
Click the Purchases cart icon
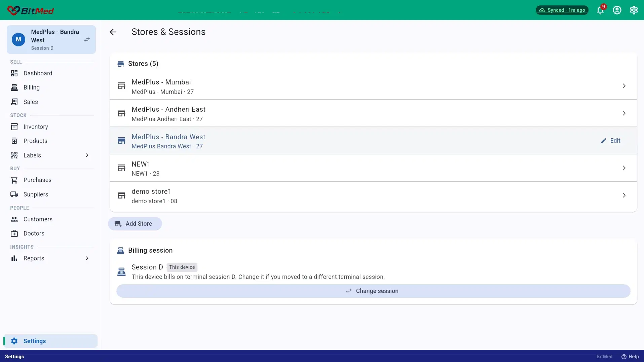pyautogui.click(x=14, y=180)
